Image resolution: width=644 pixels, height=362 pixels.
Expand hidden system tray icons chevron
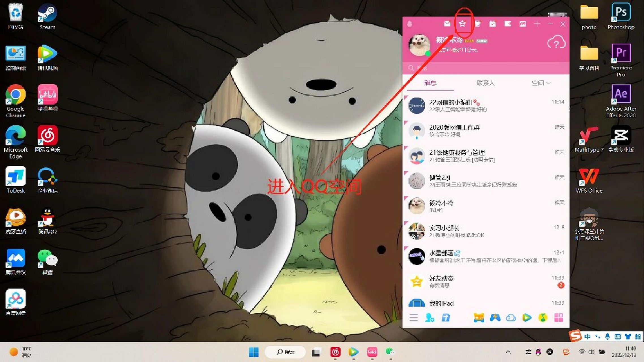click(x=508, y=352)
